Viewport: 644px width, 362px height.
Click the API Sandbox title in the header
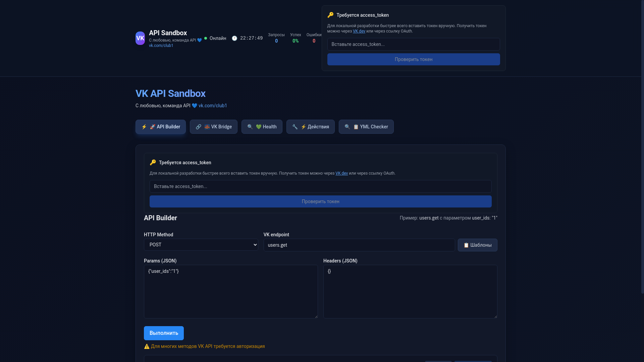click(x=168, y=33)
